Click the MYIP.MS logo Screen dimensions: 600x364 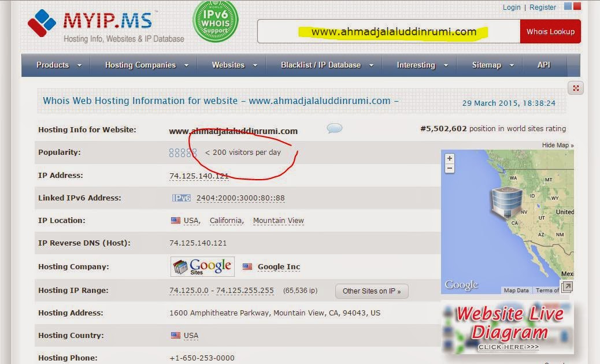point(106,25)
